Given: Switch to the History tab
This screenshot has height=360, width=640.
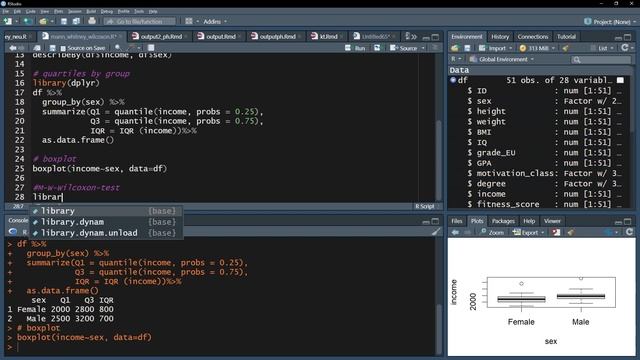Looking at the screenshot, I should 500,37.
